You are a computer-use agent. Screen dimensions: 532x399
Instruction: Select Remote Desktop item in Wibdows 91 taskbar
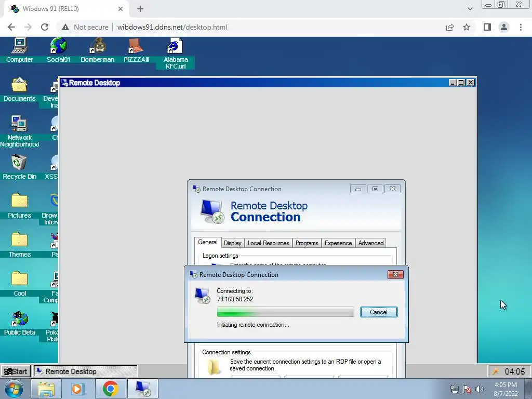click(86, 371)
